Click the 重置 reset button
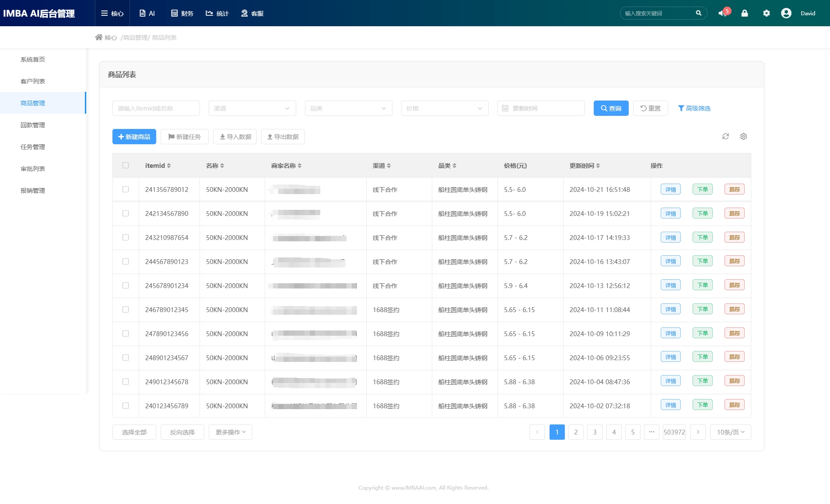The image size is (830, 504). (x=650, y=108)
